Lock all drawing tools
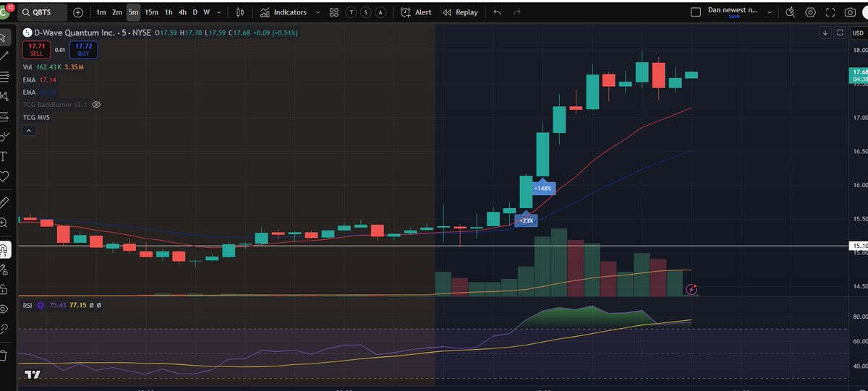This screenshot has width=868, height=391. point(4,289)
